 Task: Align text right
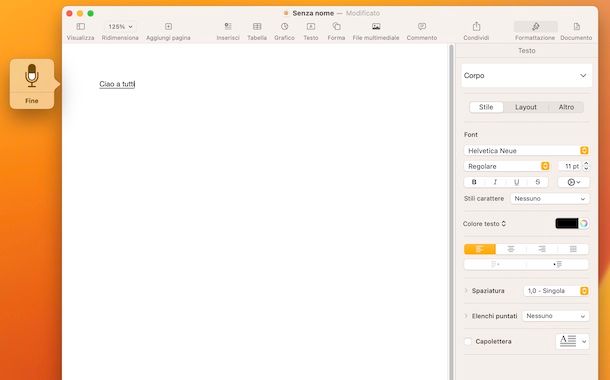tap(542, 249)
